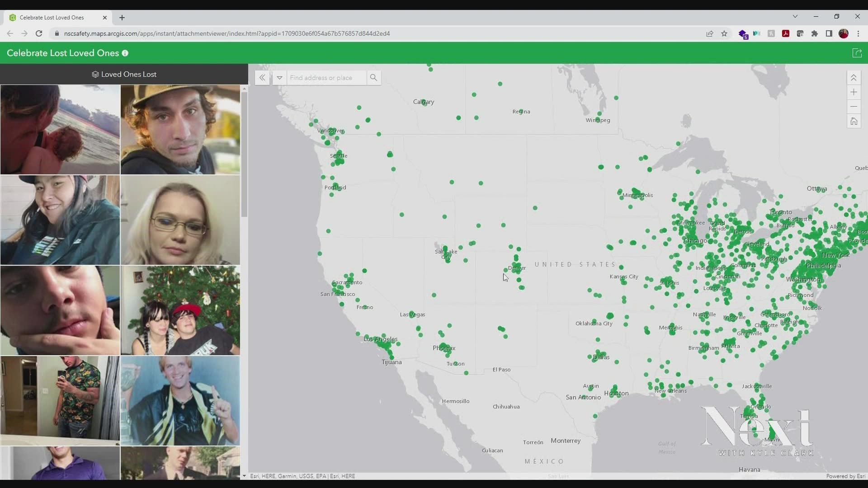Click the info icon next to app title
Viewport: 868px width, 488px height.
[x=125, y=53]
